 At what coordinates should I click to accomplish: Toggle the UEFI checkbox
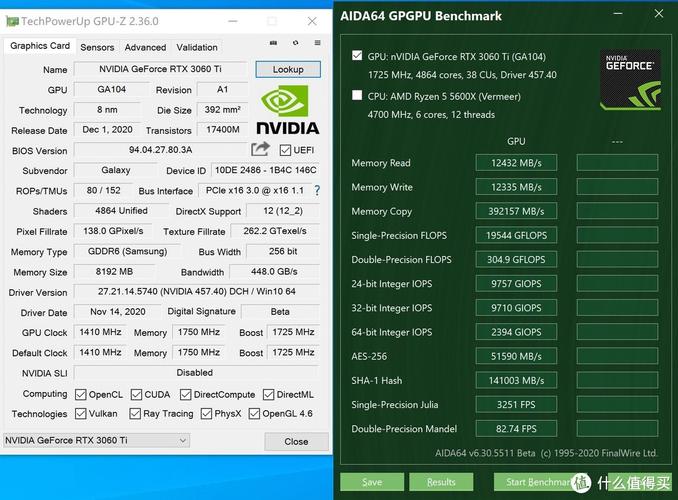pyautogui.click(x=285, y=150)
